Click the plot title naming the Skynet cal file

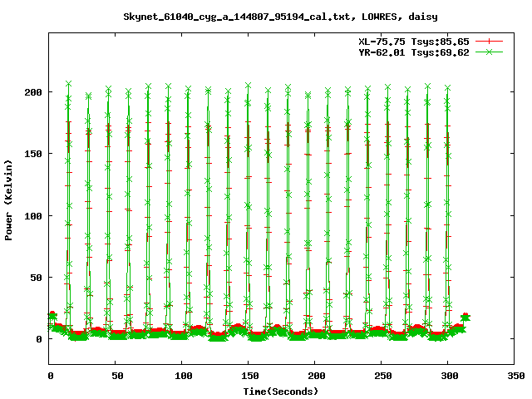coord(280,16)
